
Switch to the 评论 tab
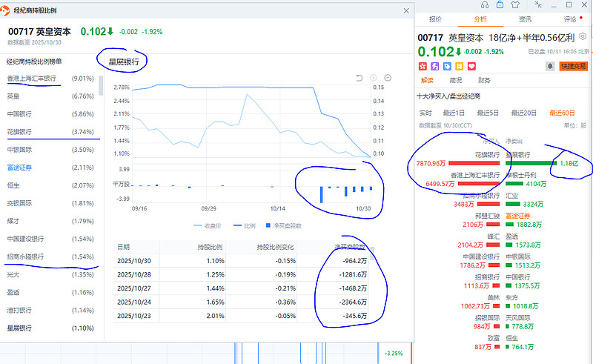pyautogui.click(x=570, y=19)
